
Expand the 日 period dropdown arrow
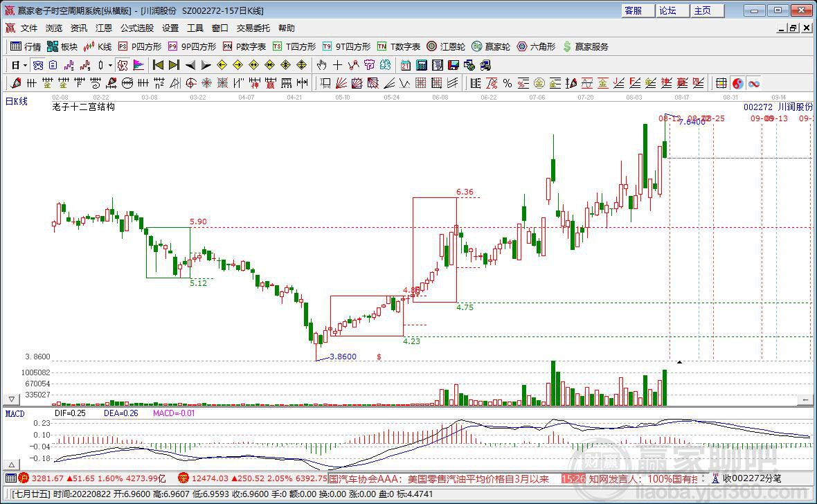[25, 65]
